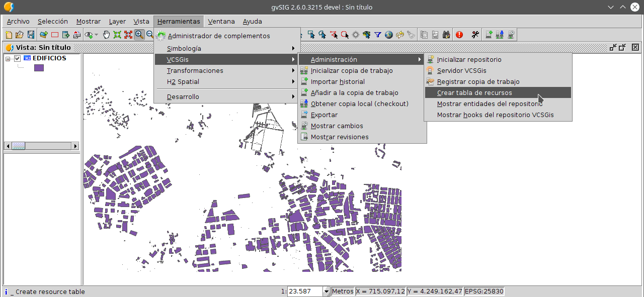
Task: Click the red rectangle toolbar icon
Action: click(55, 35)
